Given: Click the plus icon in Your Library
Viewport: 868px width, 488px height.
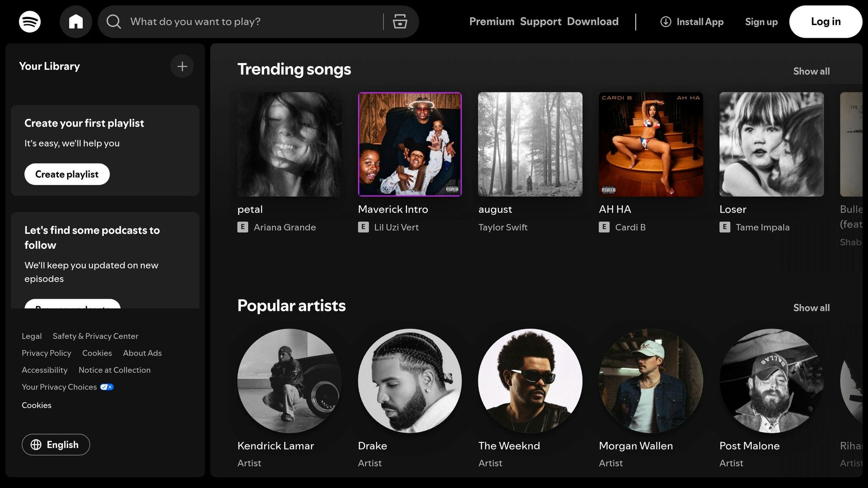Looking at the screenshot, I should [182, 66].
